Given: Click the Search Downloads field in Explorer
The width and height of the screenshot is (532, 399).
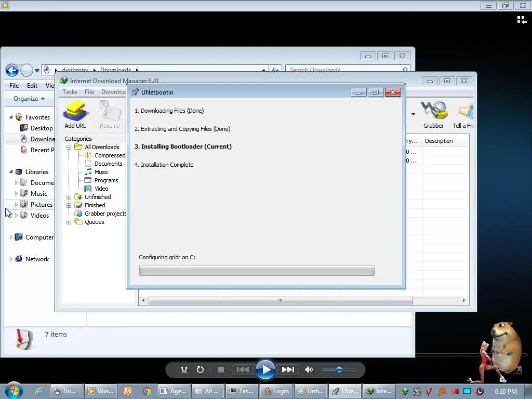Looking at the screenshot, I should click(x=348, y=70).
